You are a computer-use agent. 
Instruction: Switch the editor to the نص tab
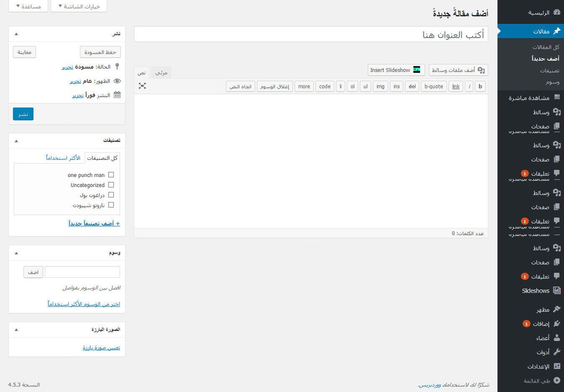(141, 73)
